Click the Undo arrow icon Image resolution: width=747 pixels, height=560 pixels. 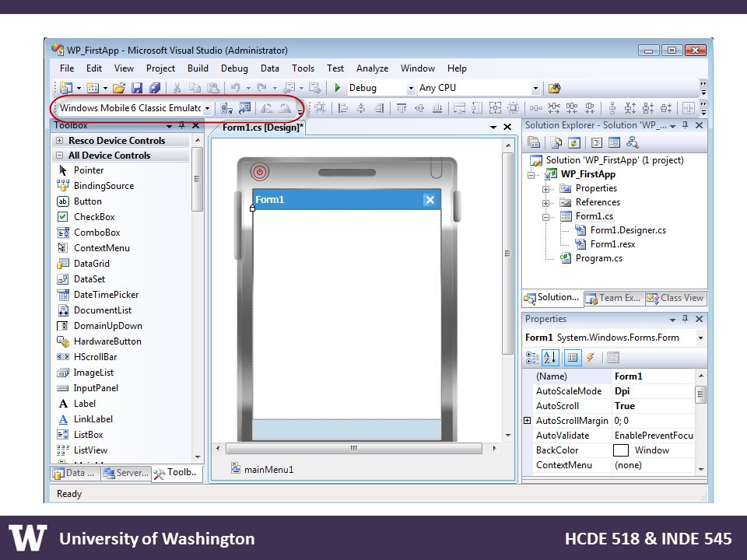(235, 88)
